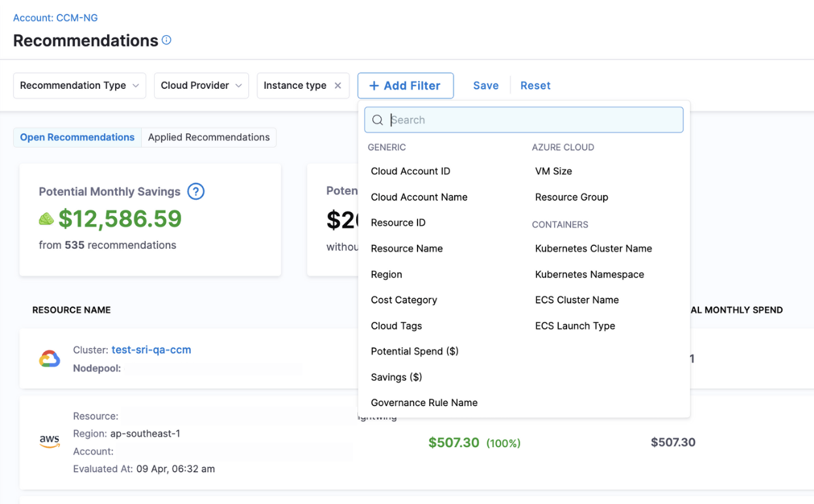Click the AWS logo icon
The height and width of the screenshot is (504, 814).
click(50, 442)
